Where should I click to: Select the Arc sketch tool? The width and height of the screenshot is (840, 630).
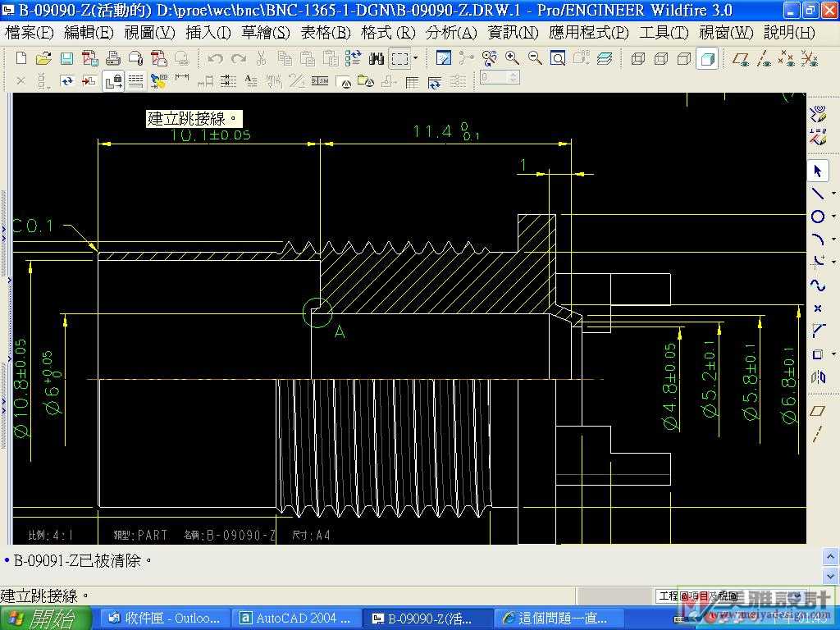pos(818,240)
